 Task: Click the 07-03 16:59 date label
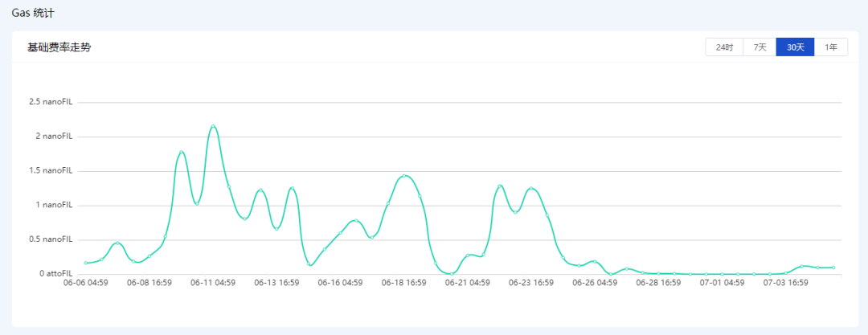coord(786,283)
